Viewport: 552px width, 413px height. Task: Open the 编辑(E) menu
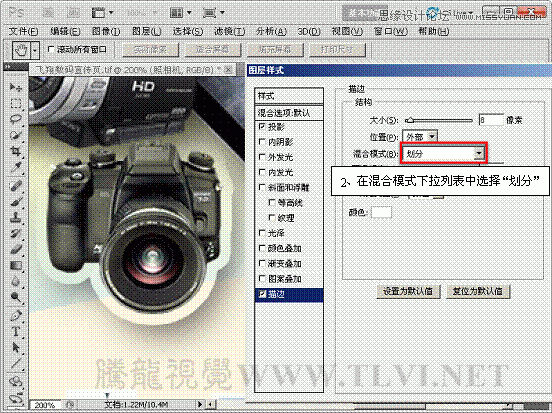65,31
